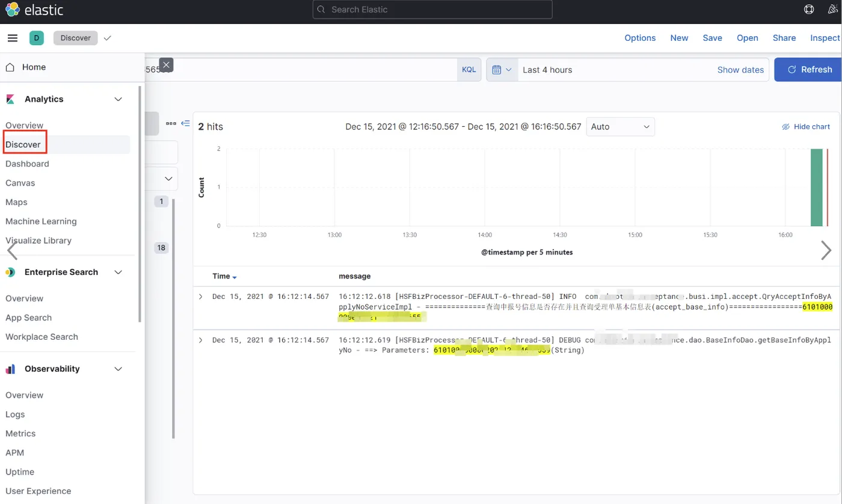Open Observability Overview link
Screen dimensions: 842x504
(x=24, y=395)
